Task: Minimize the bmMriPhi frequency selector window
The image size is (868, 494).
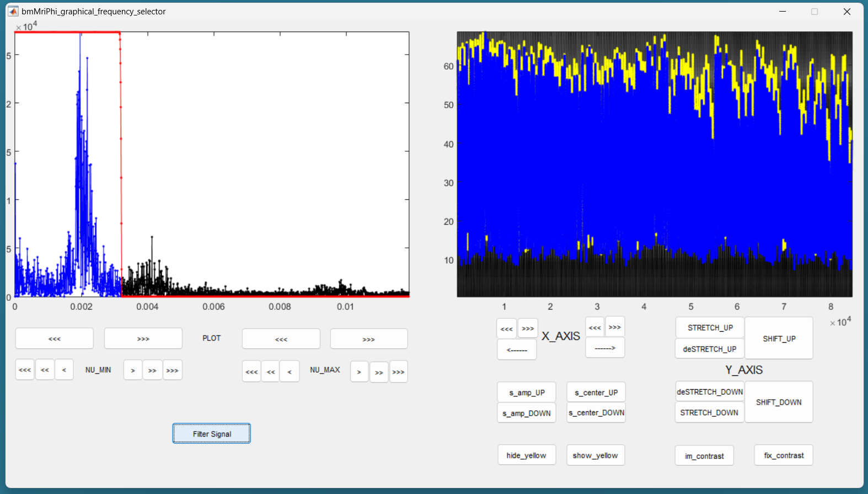Action: [783, 11]
